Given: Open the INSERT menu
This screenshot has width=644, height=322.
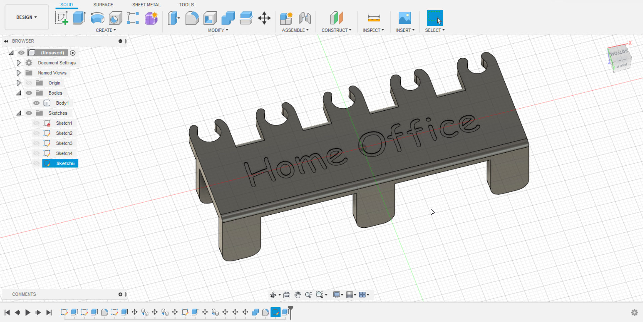Looking at the screenshot, I should tap(405, 30).
